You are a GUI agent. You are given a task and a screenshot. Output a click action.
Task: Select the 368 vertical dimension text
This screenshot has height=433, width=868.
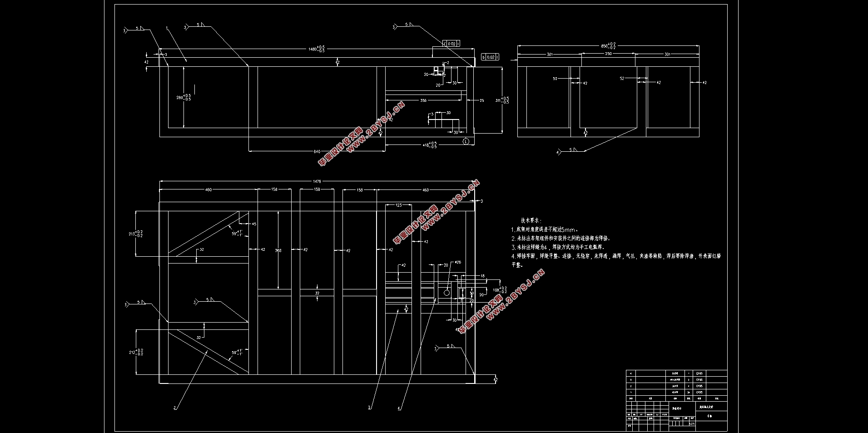(x=278, y=250)
